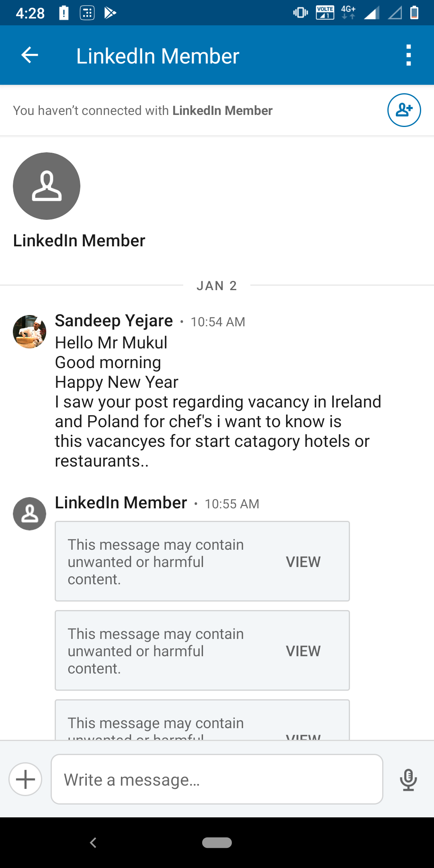Tap the Sandeep Yejare sender name
This screenshot has width=434, height=868.
114,321
